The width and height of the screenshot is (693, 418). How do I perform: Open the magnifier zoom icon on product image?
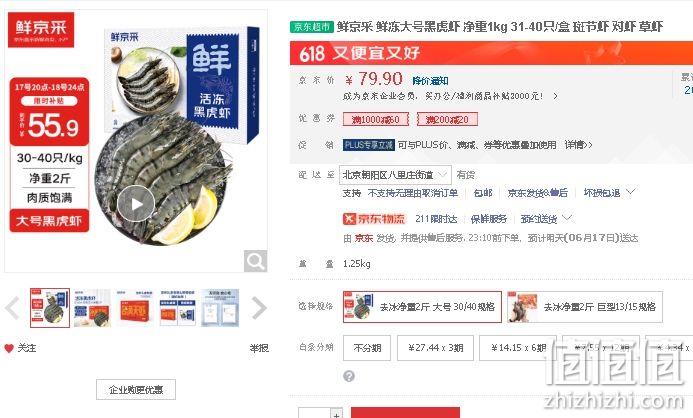point(255,261)
